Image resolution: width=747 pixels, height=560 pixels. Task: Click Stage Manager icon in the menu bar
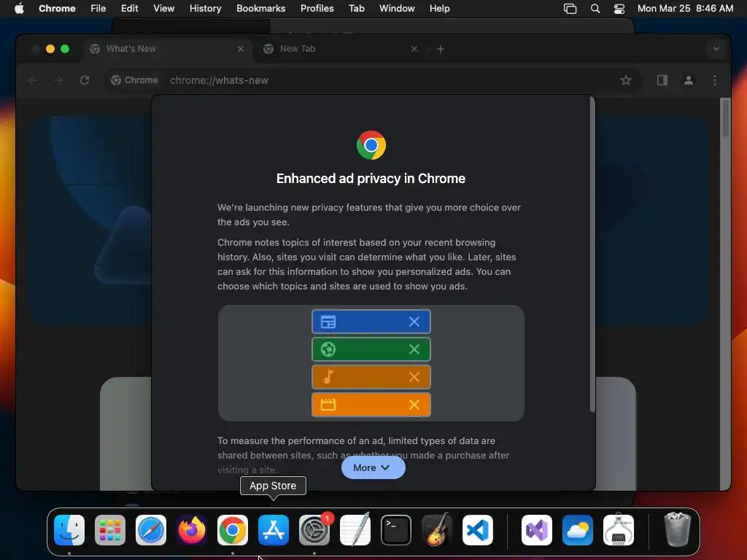(570, 9)
